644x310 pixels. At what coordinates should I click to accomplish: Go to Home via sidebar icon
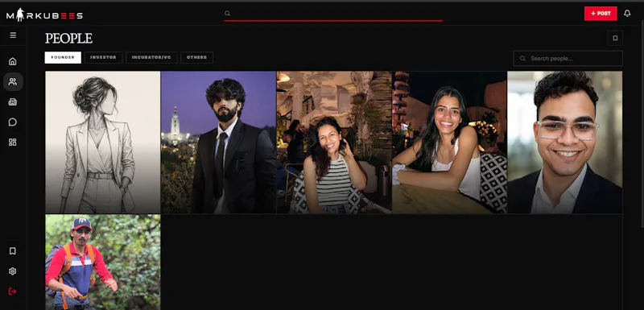tap(13, 61)
